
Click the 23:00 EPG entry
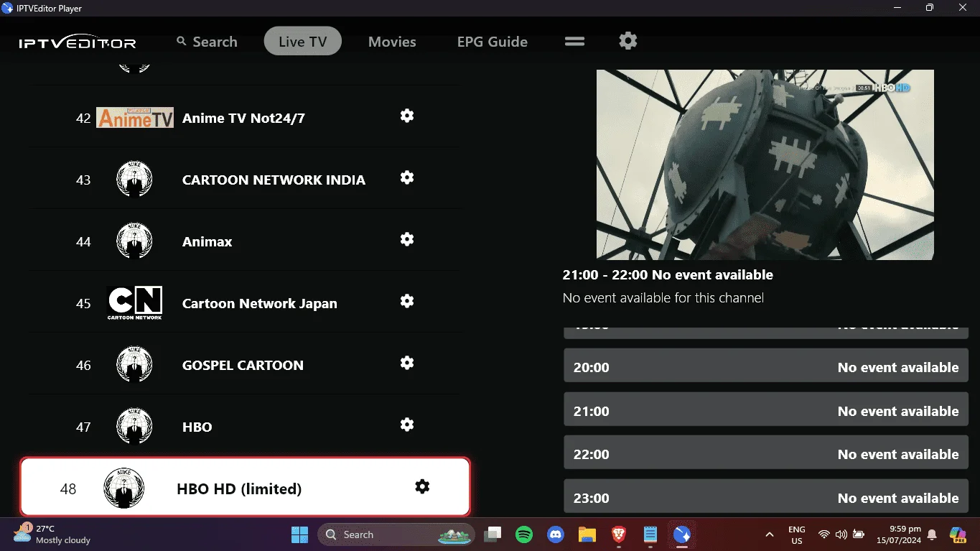[766, 498]
